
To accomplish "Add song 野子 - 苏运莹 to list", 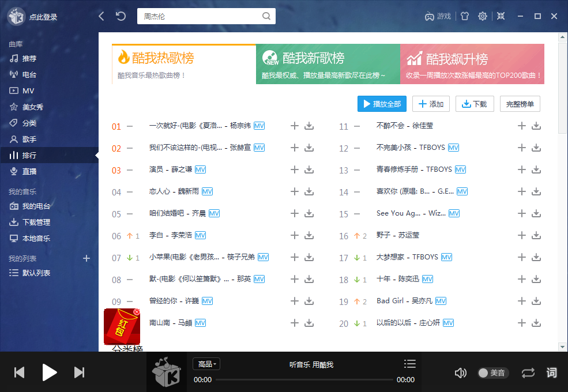I will click(522, 236).
